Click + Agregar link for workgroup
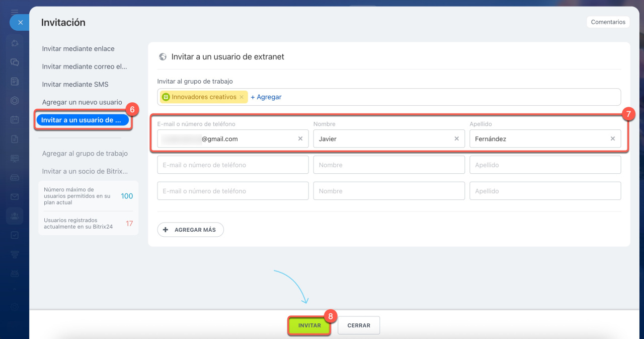Image resolution: width=644 pixels, height=339 pixels. (266, 97)
